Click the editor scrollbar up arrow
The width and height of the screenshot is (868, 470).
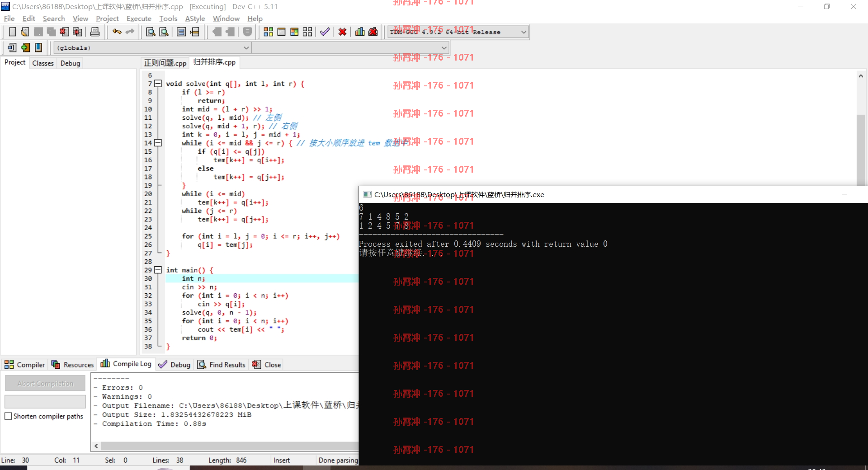861,75
